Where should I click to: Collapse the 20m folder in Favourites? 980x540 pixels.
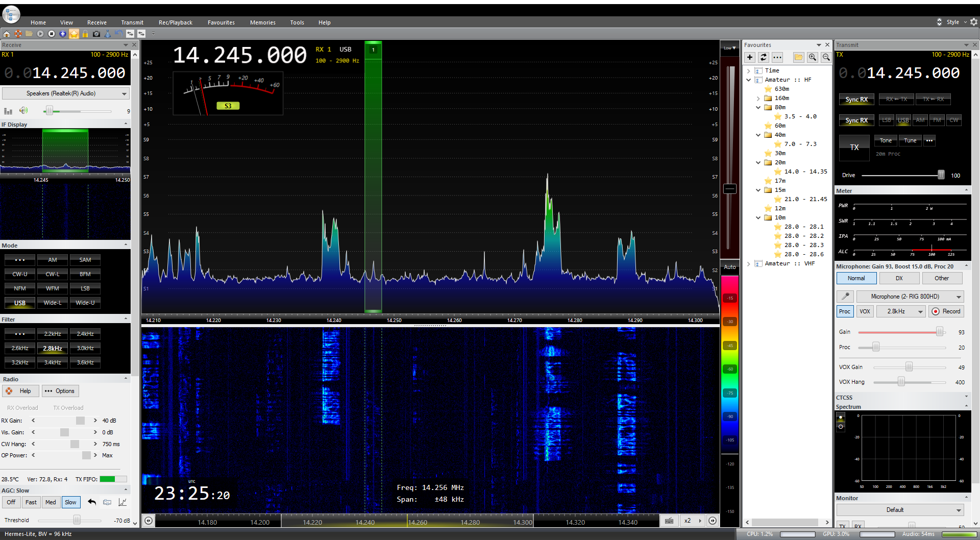pyautogui.click(x=758, y=163)
